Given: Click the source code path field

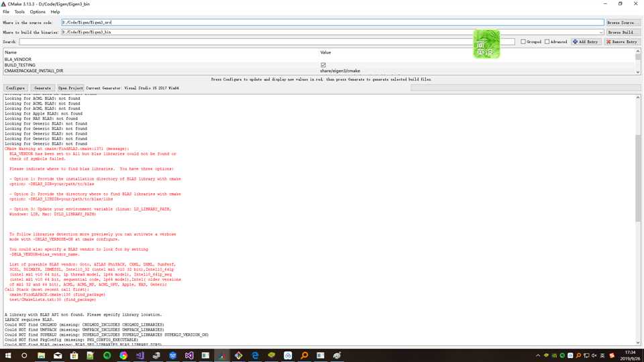Looking at the screenshot, I should tap(332, 23).
